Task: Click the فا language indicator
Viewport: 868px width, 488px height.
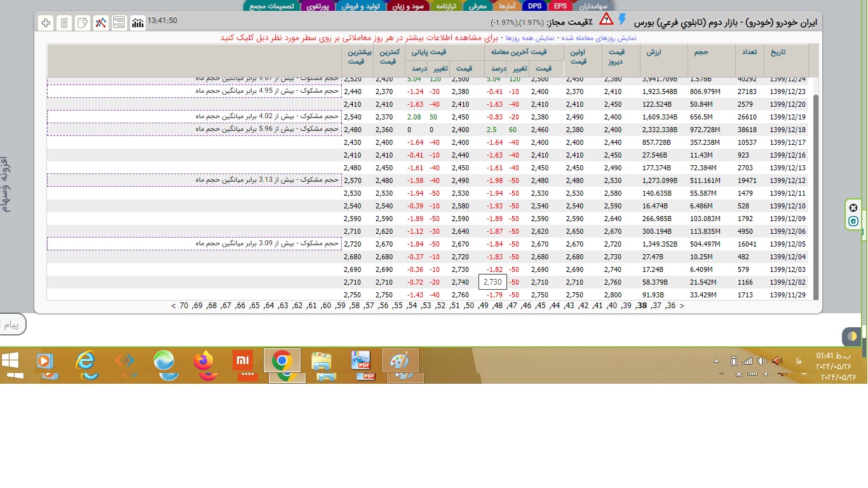Action: click(797, 362)
